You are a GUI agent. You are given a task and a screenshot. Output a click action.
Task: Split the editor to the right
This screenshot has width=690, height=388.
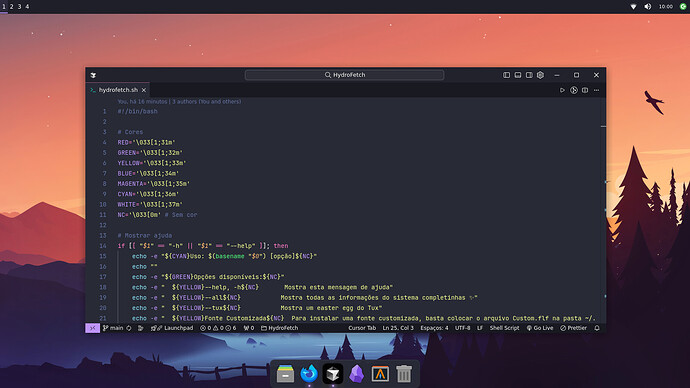[585, 90]
